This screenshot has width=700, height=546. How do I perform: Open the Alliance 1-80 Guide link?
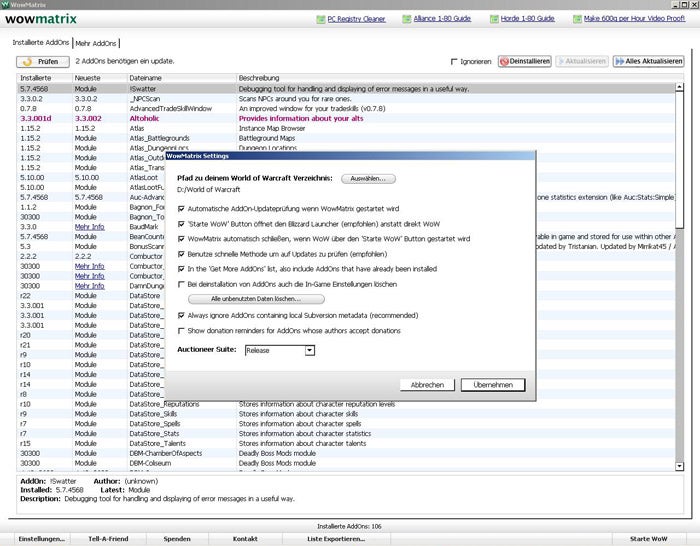tap(442, 19)
